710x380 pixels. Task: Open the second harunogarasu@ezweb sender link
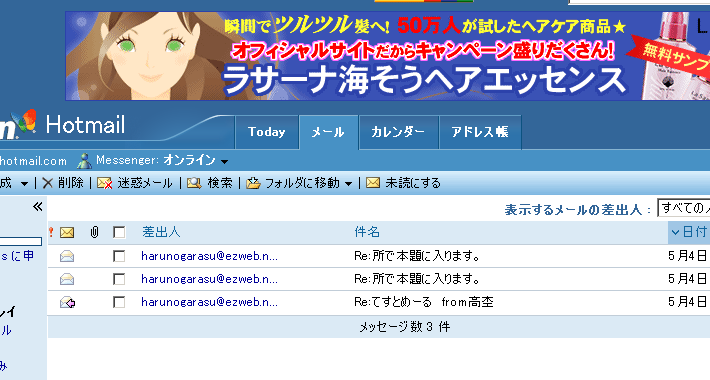tap(210, 279)
